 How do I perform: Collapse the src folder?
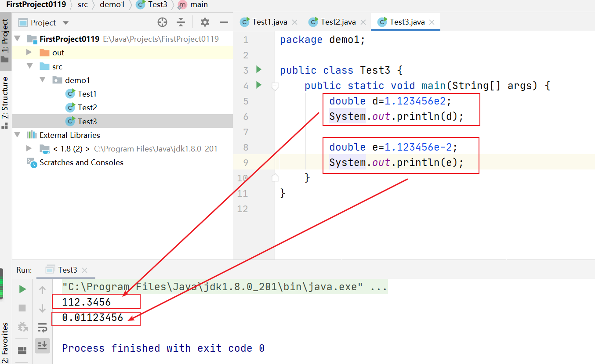(30, 66)
